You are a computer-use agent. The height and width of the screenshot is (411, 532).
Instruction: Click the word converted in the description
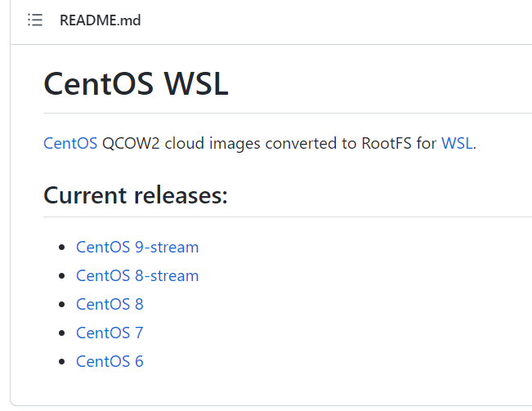pyautogui.click(x=301, y=143)
